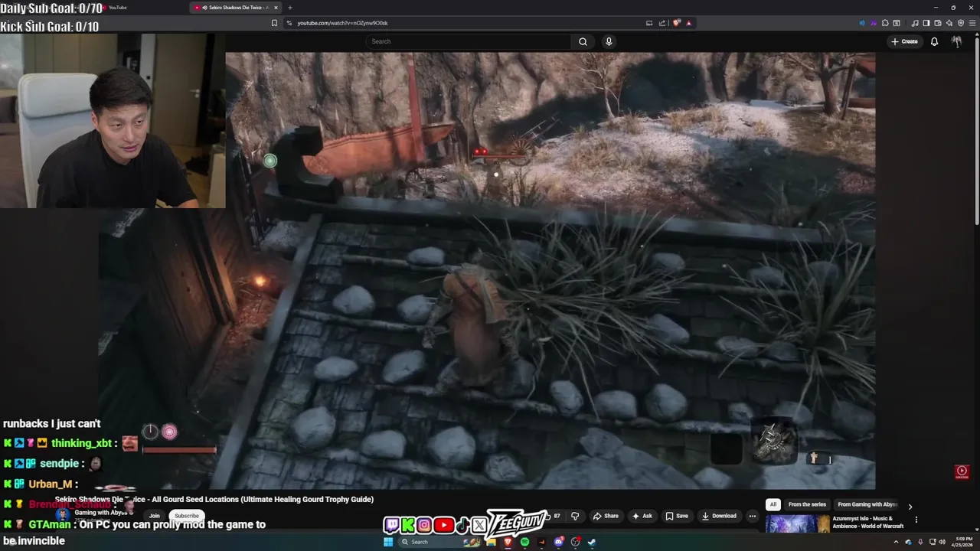Open the browser extensions puzzle icon
The height and width of the screenshot is (551, 980).
[x=885, y=23]
